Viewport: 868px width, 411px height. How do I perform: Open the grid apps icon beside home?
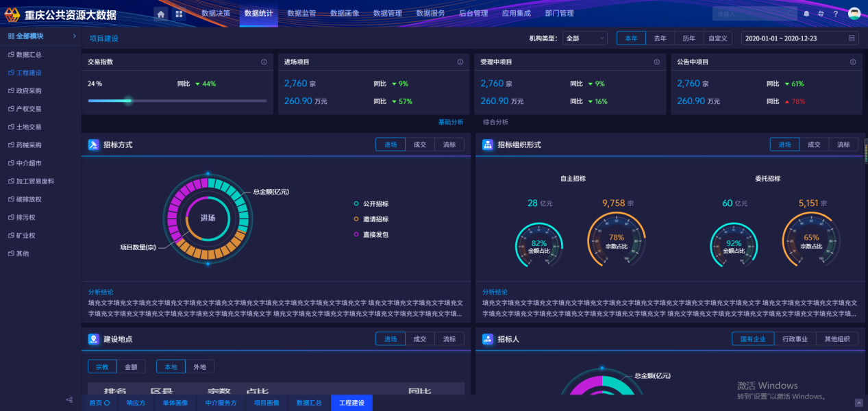(179, 14)
